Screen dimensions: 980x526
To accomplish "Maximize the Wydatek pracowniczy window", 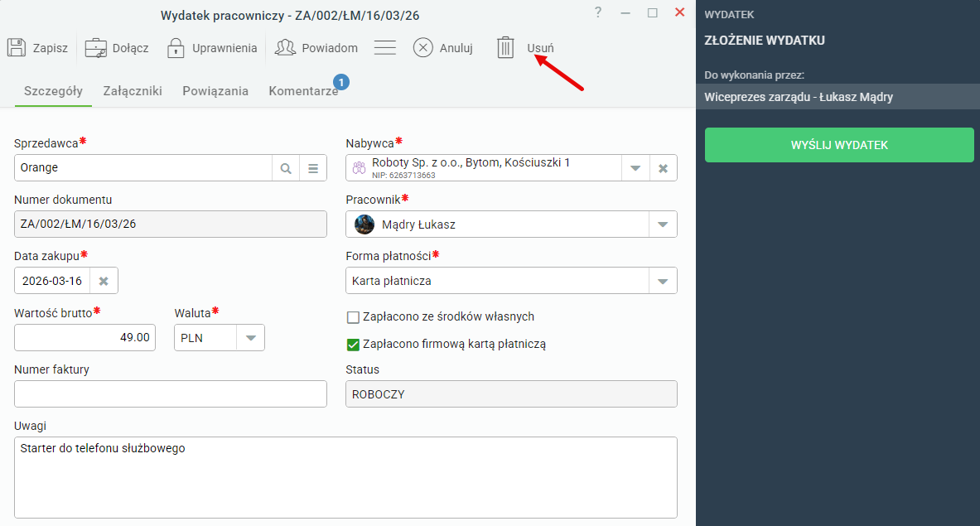I will (653, 13).
